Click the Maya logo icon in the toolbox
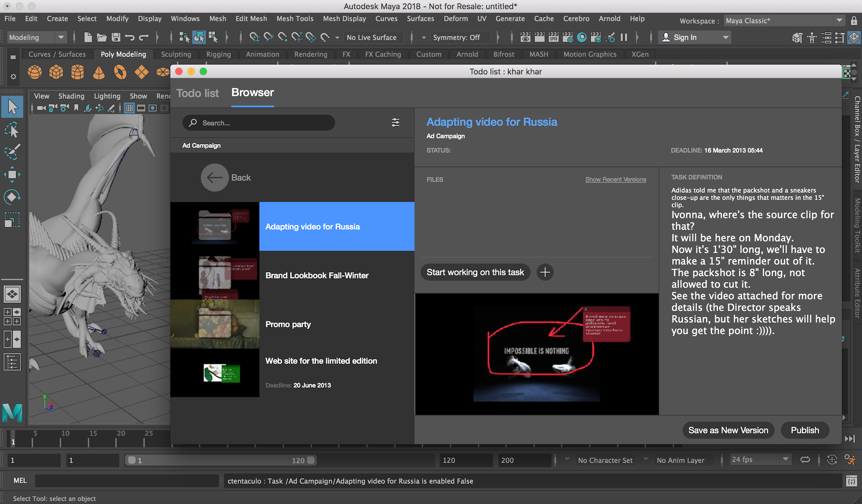 pyautogui.click(x=12, y=413)
